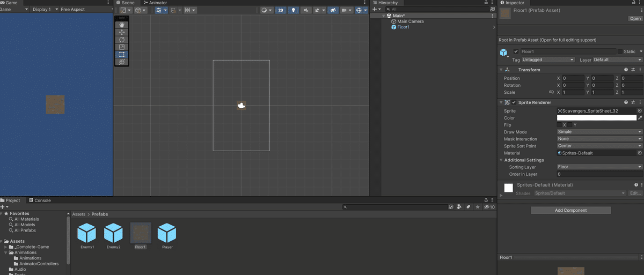Open the Mask Interaction dropdown
Screen dimensions: 644x275
click(599, 139)
